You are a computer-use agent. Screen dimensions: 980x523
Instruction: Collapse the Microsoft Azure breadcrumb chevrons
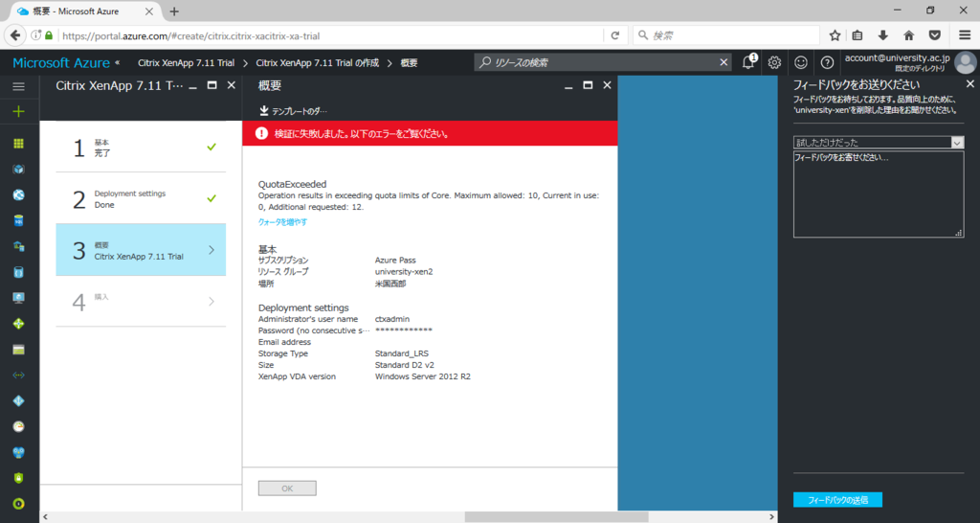(x=117, y=62)
